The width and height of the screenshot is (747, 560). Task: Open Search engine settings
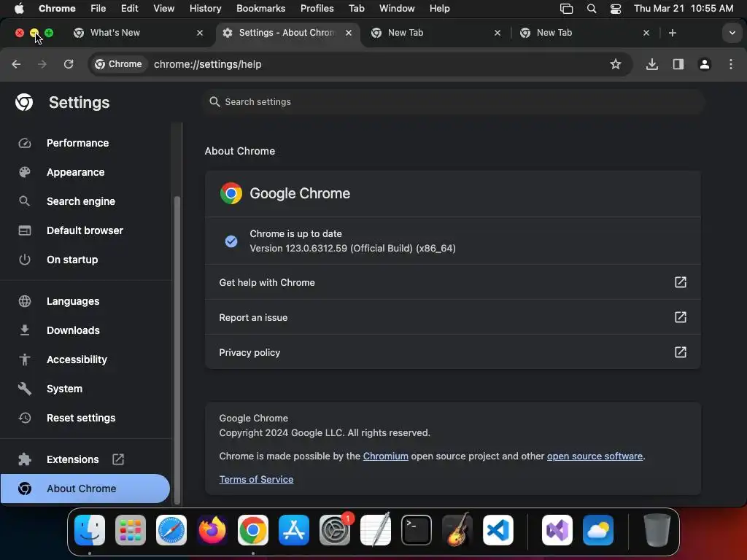[80, 201]
